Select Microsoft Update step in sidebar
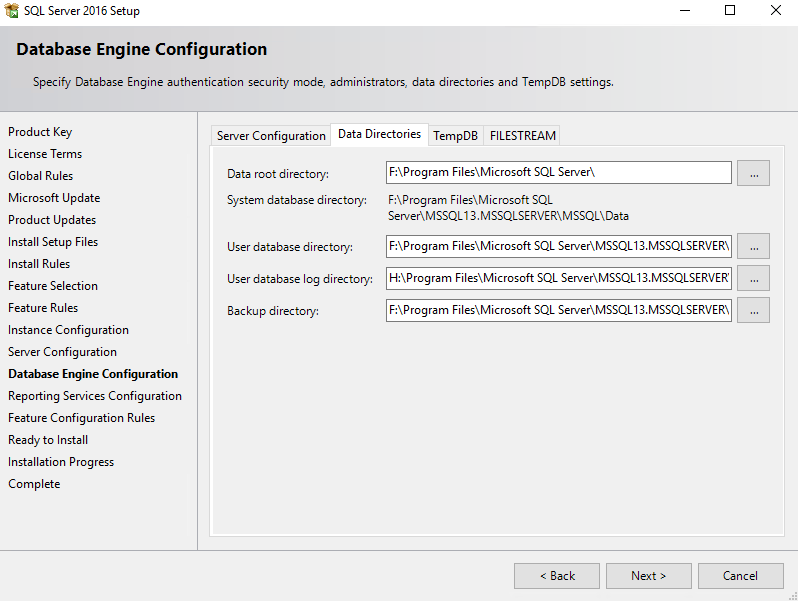 54,198
